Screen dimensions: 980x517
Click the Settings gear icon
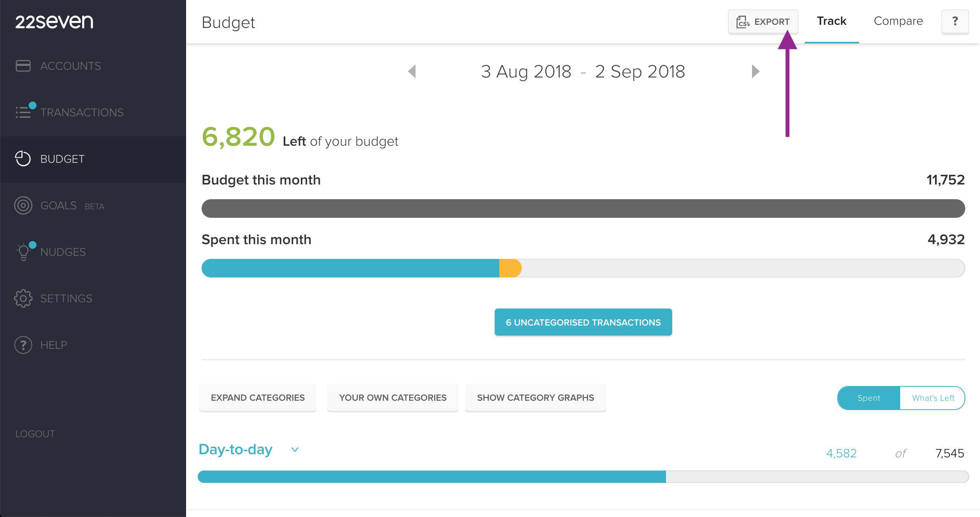pos(23,298)
